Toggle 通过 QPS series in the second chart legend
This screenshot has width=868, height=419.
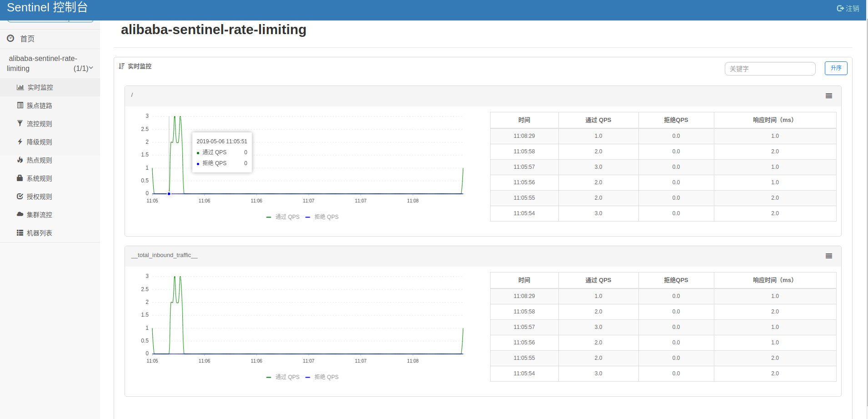point(283,377)
